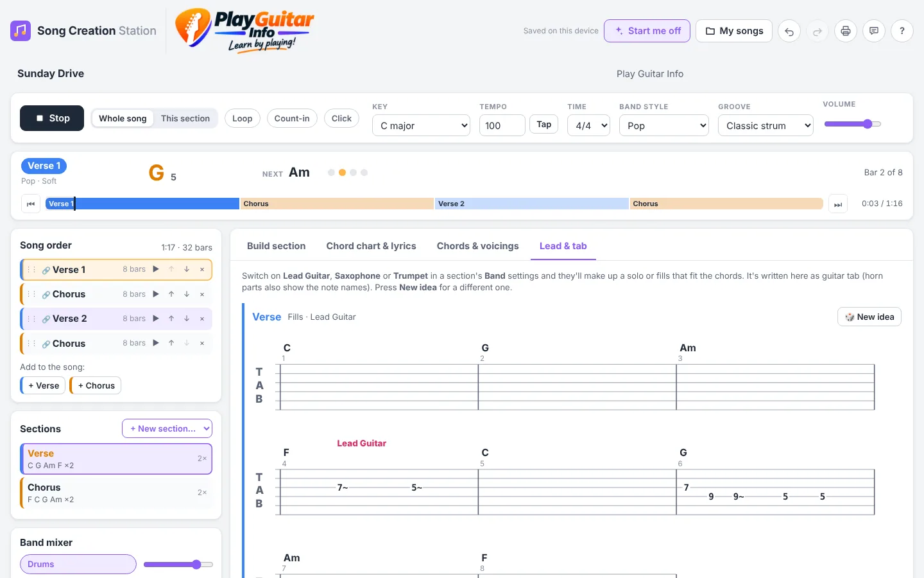Image resolution: width=924 pixels, height=578 pixels.
Task: Move Verse 2 up in song order
Action: [171, 319]
